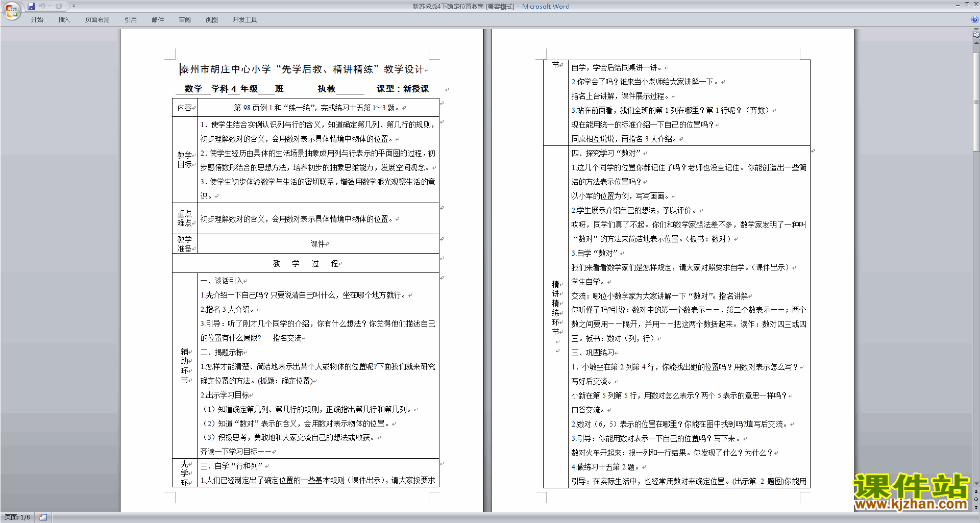Viewport: 980px width, 523px height.
Task: Click the vertical scrollbar up arrow
Action: pyautogui.click(x=976, y=43)
